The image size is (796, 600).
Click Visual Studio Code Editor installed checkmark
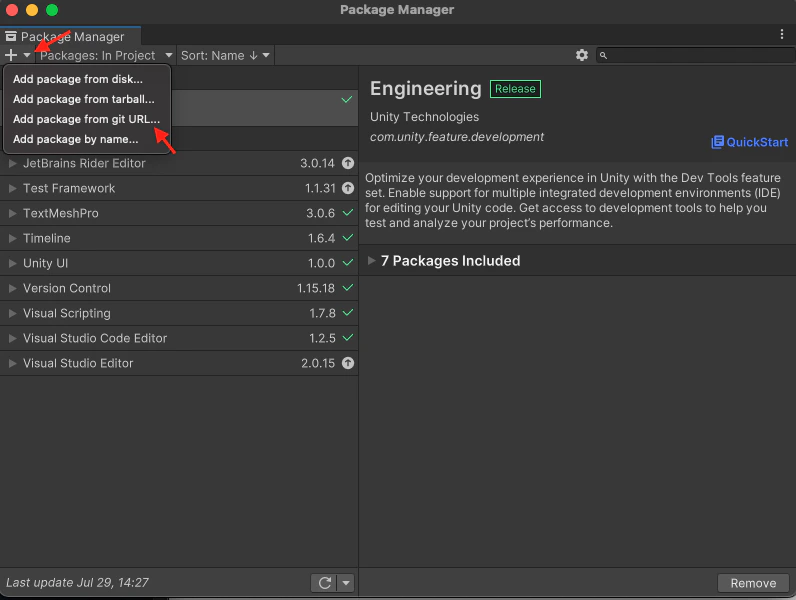(x=348, y=338)
